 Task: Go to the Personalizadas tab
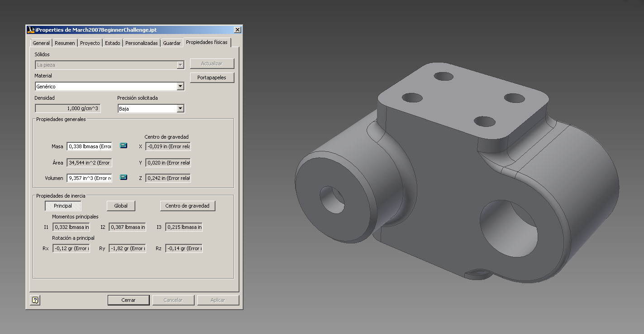[141, 43]
